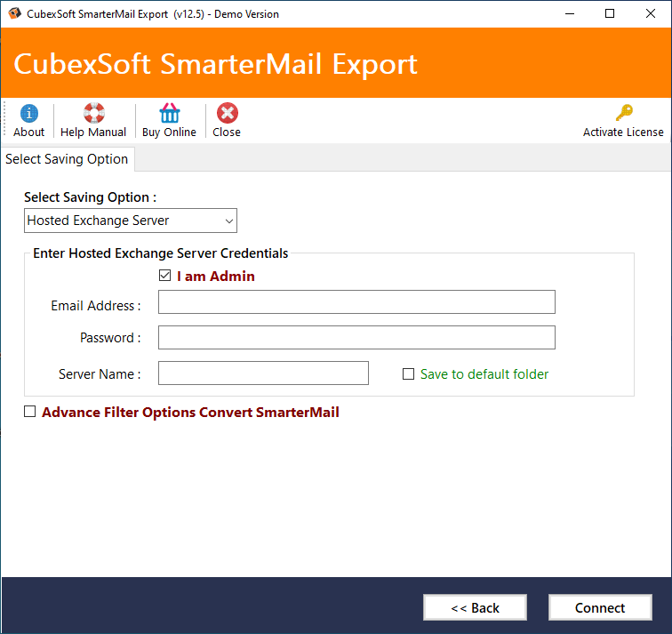The height and width of the screenshot is (634, 672).
Task: Click into the Password field
Action: point(356,338)
